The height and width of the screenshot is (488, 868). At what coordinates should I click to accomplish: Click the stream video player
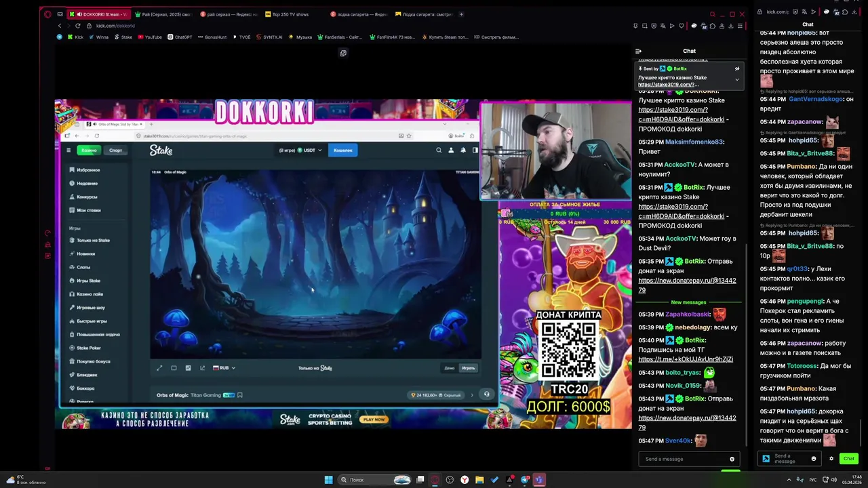pos(343,264)
